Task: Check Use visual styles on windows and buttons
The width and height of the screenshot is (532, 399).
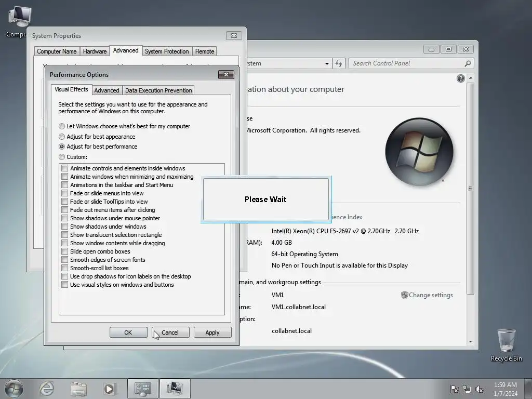Action: click(65, 285)
